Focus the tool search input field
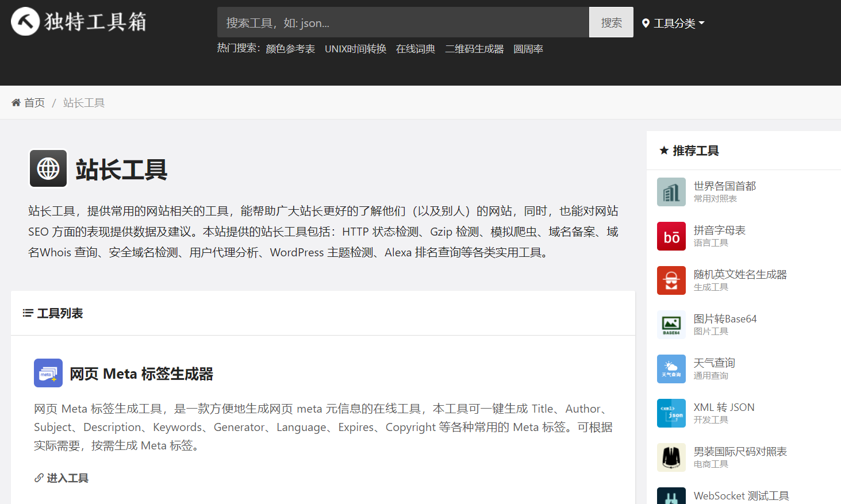The height and width of the screenshot is (504, 841). click(402, 22)
